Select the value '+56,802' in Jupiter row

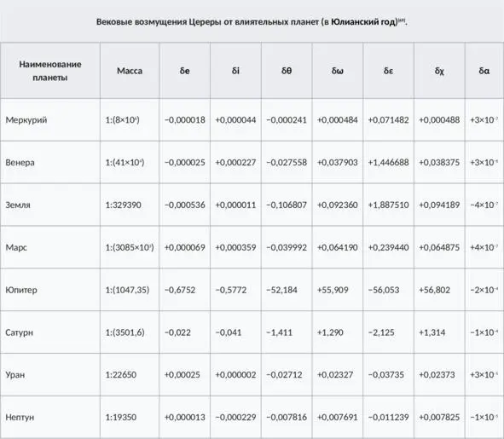click(x=434, y=290)
